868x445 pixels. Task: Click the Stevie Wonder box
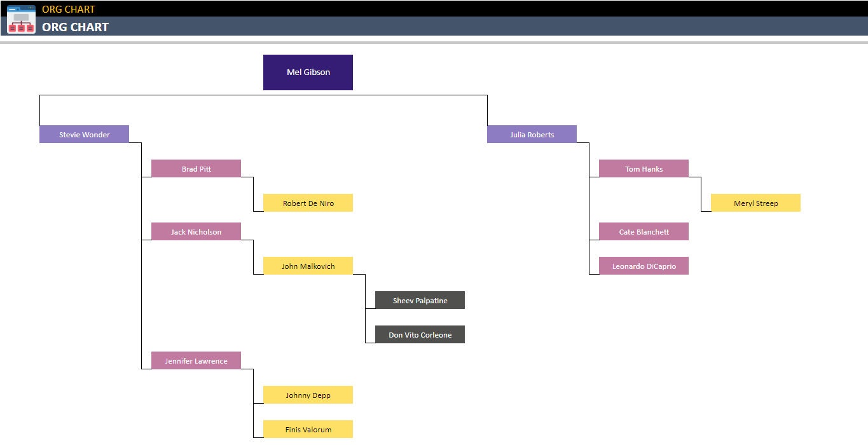(83, 134)
